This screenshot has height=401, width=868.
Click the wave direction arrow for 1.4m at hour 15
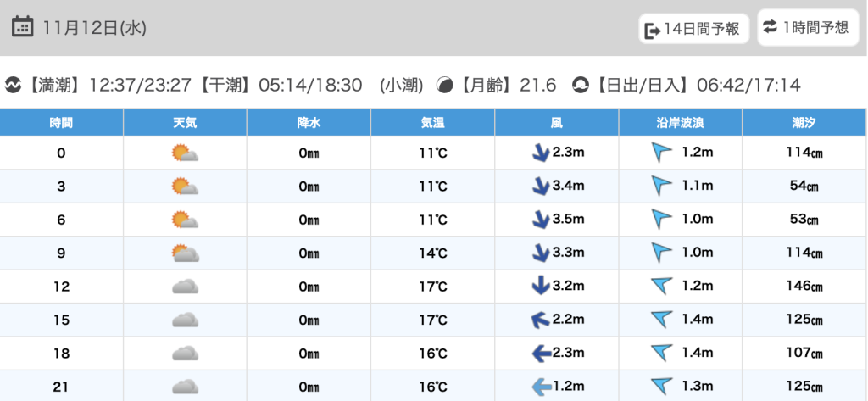point(661,320)
